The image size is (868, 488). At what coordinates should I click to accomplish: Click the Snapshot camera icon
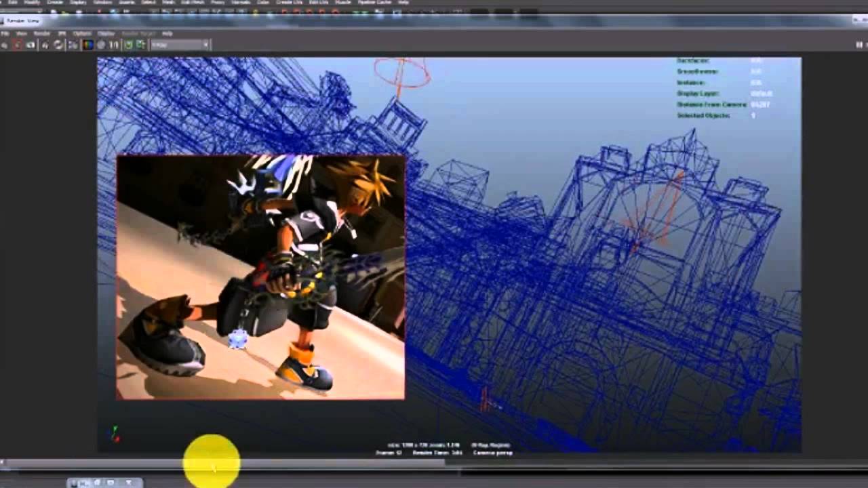pos(31,45)
